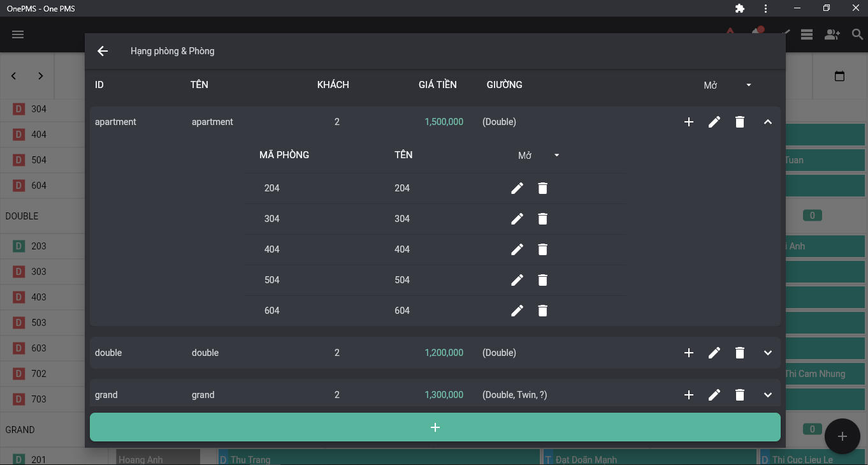868x465 pixels.
Task: Delete the double room type
Action: 740,353
